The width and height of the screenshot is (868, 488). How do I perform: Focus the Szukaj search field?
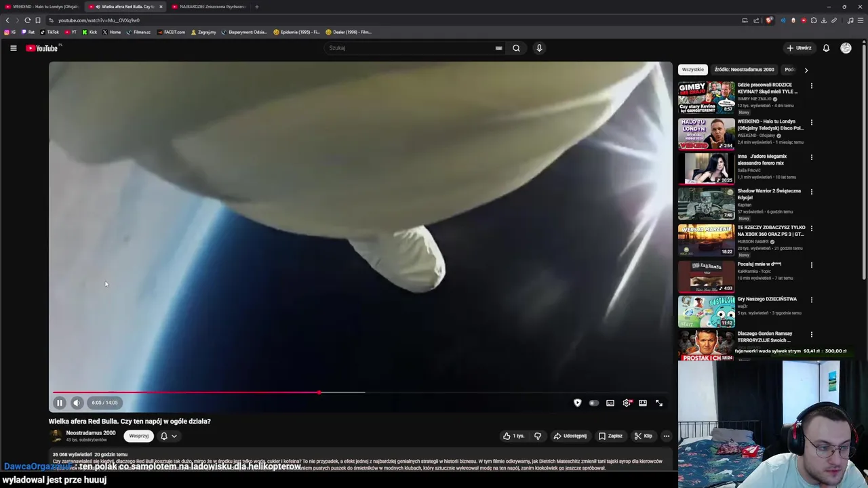point(410,48)
